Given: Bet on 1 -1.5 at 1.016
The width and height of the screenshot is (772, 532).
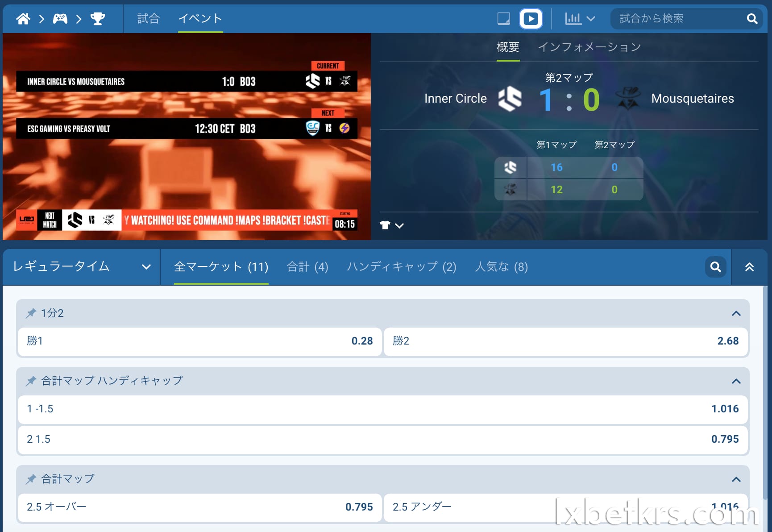Looking at the screenshot, I should [x=383, y=409].
